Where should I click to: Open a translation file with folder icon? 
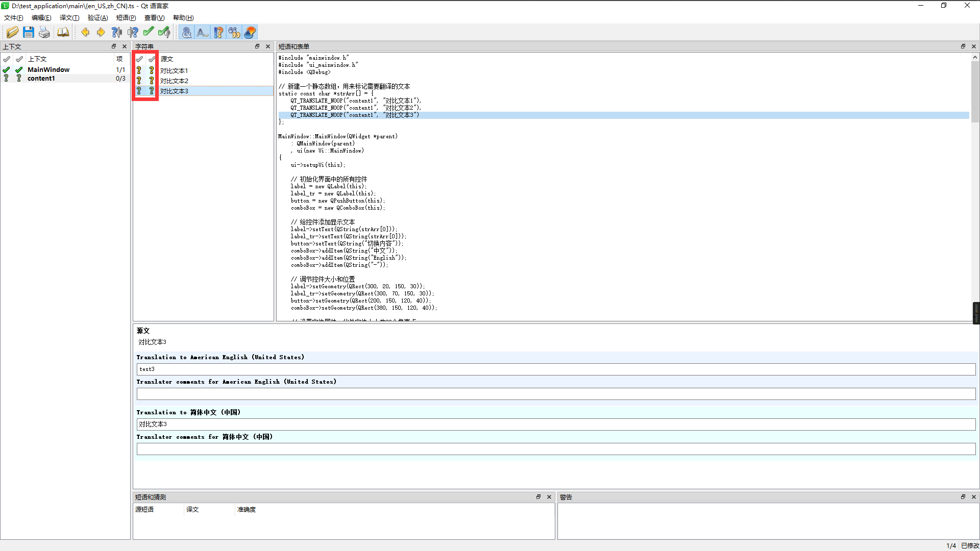tap(13, 33)
